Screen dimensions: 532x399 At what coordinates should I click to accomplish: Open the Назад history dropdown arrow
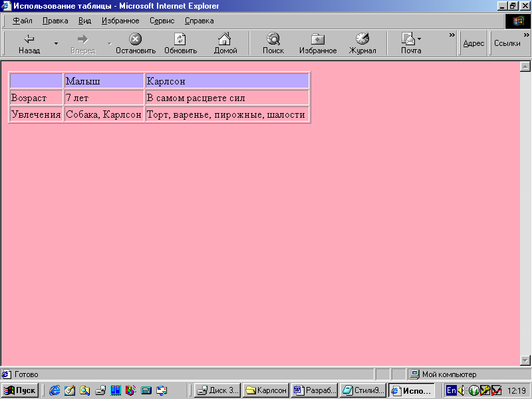57,43
